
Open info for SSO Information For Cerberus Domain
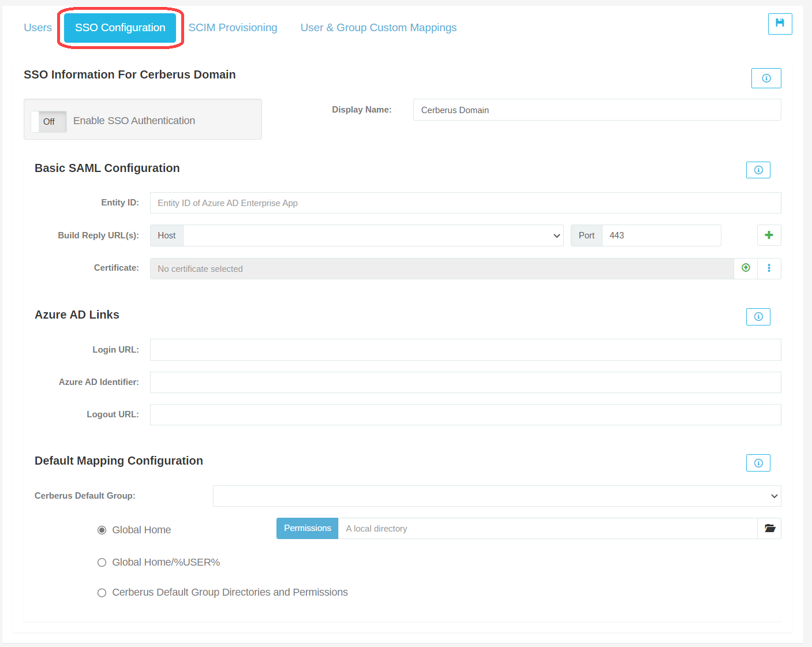coord(766,78)
